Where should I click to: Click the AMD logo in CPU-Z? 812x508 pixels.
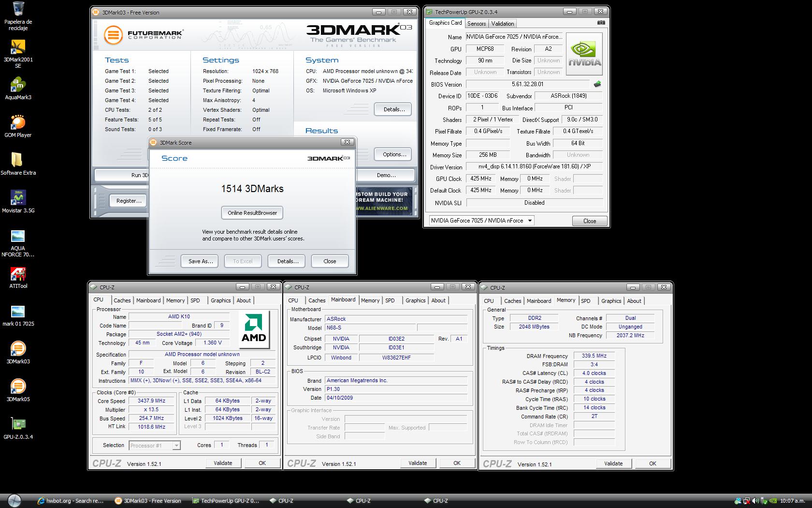tap(254, 329)
